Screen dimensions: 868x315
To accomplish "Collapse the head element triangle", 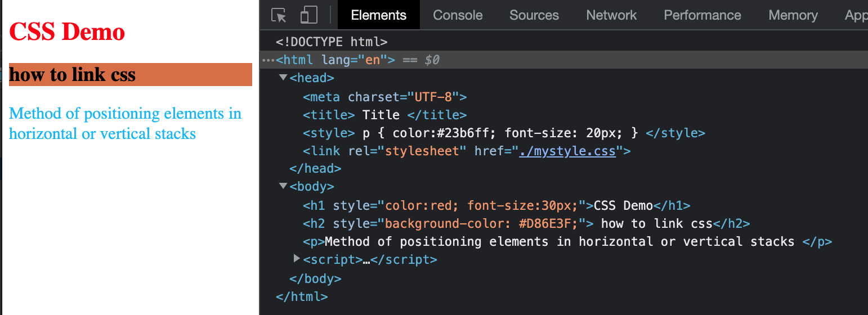I will tap(283, 78).
